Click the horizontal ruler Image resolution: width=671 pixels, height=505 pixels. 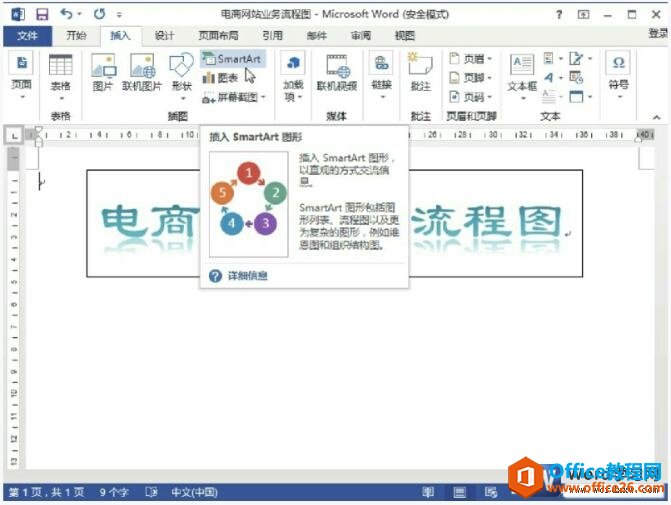[x=340, y=135]
